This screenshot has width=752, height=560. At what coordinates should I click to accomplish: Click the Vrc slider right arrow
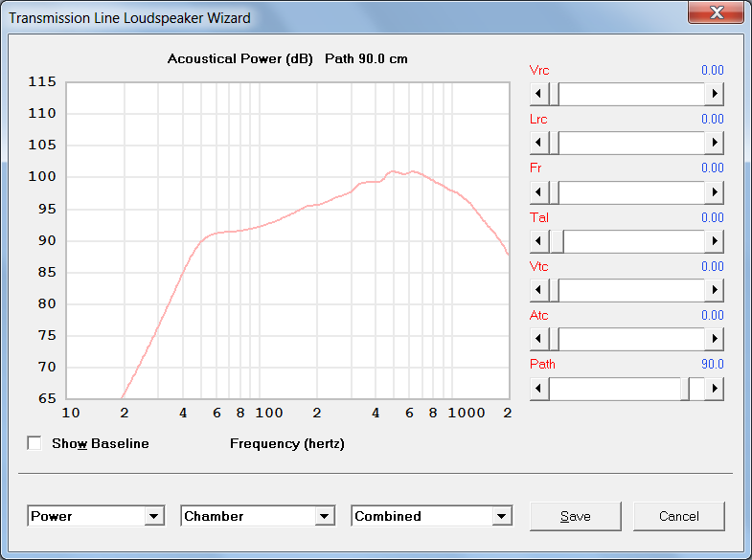714,94
